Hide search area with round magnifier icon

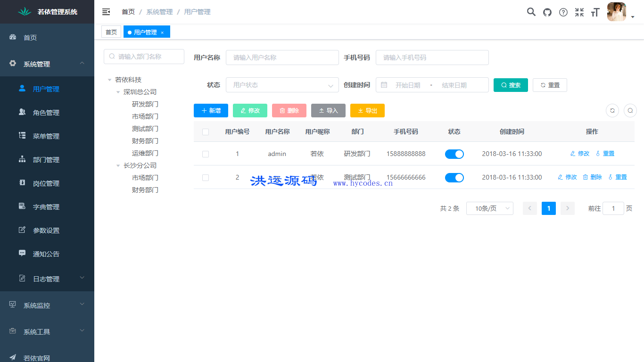(x=630, y=110)
